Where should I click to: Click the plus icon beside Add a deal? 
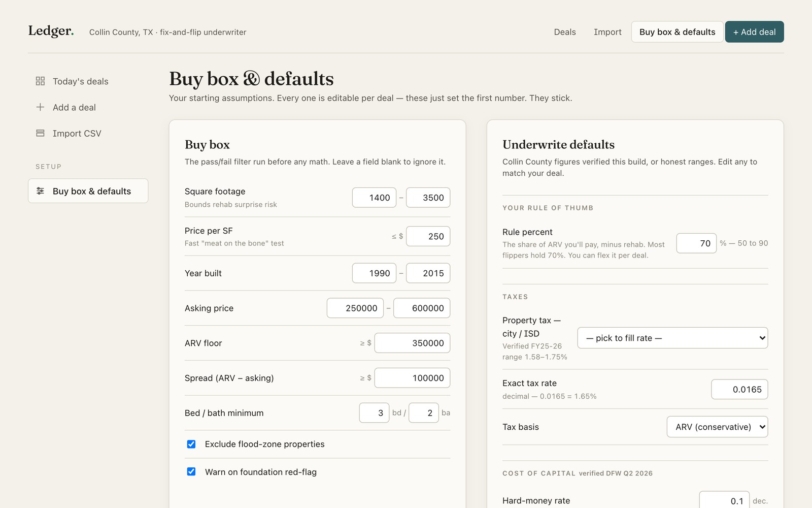point(40,107)
